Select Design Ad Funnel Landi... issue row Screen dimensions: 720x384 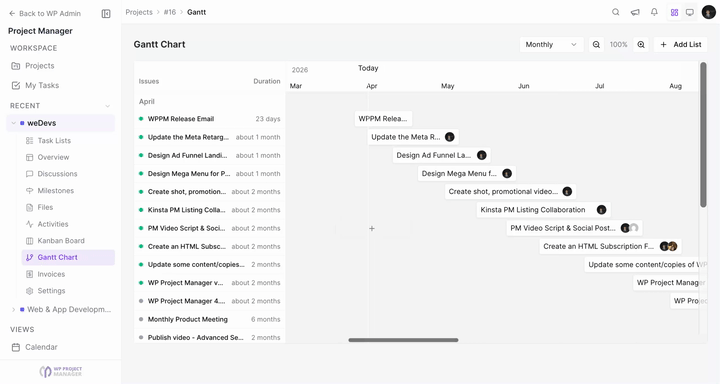tap(210, 155)
